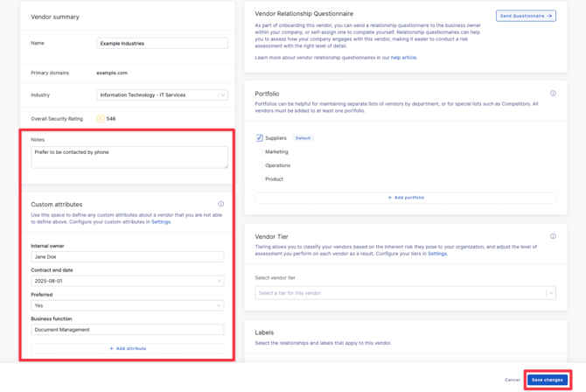Click the Overall Security Rating grade badge

point(101,119)
